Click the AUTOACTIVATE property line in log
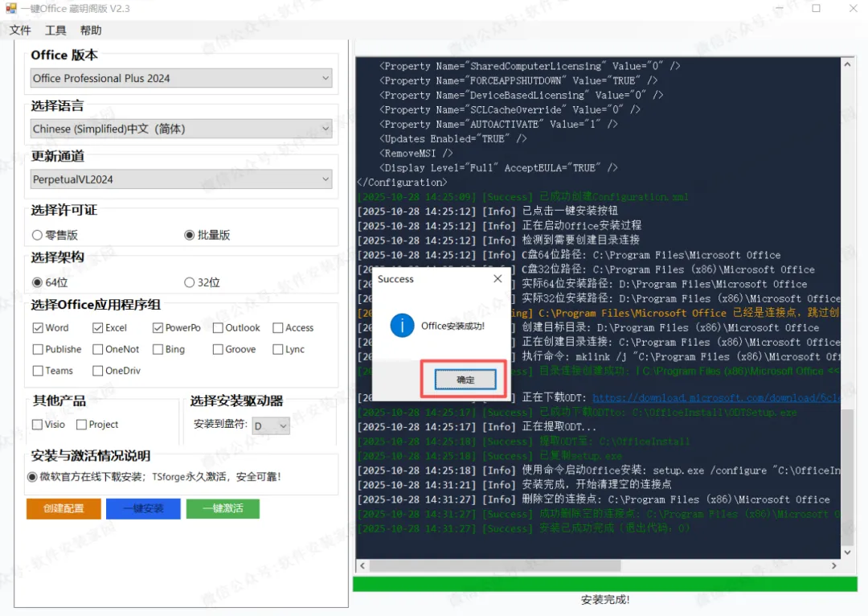This screenshot has width=868, height=616. click(x=498, y=124)
